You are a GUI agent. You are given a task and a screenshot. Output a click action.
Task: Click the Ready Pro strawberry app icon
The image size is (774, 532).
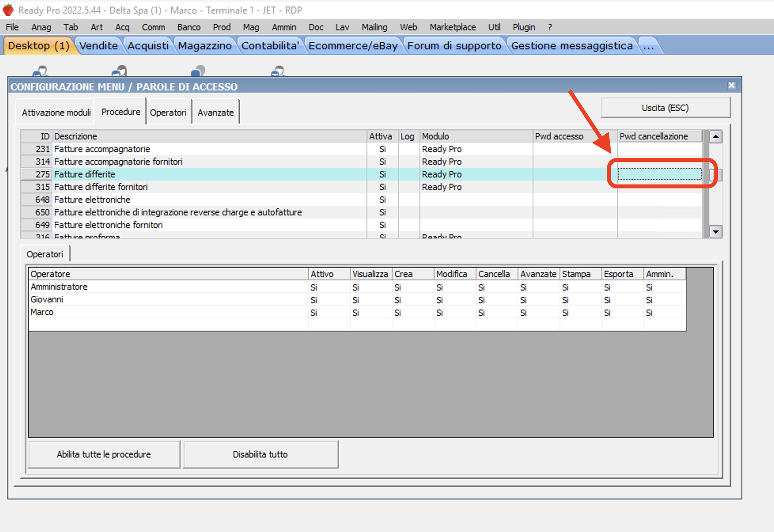click(x=8, y=10)
